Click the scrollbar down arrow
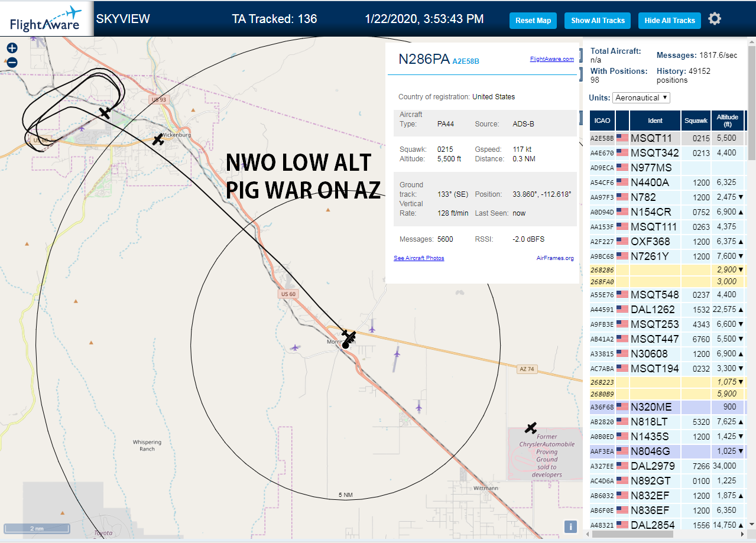 [x=752, y=524]
